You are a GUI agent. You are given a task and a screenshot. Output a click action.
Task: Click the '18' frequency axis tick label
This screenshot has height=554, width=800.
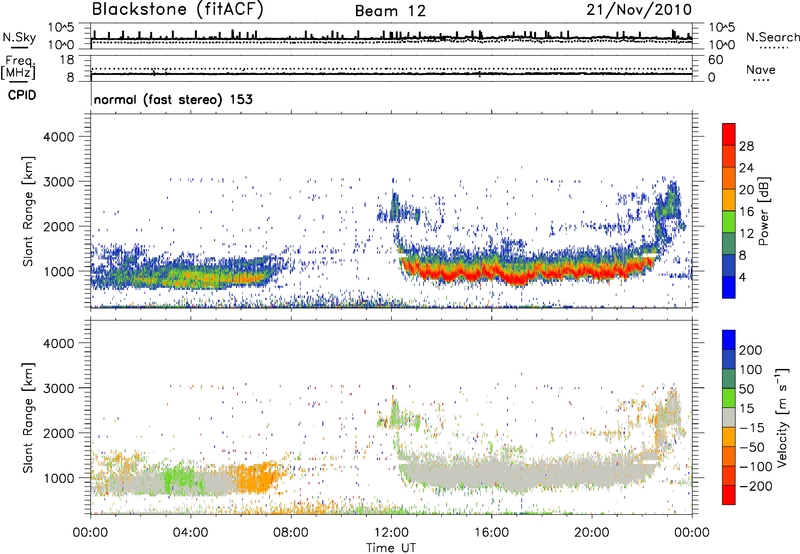point(67,60)
